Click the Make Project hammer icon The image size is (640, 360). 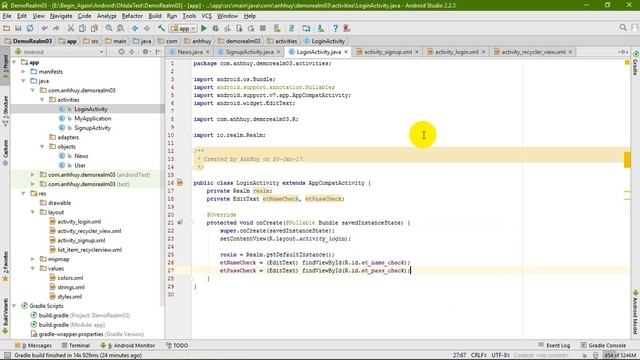coord(161,28)
